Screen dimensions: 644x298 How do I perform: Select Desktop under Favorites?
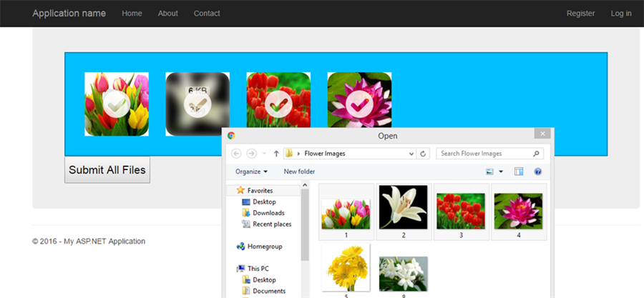264,202
